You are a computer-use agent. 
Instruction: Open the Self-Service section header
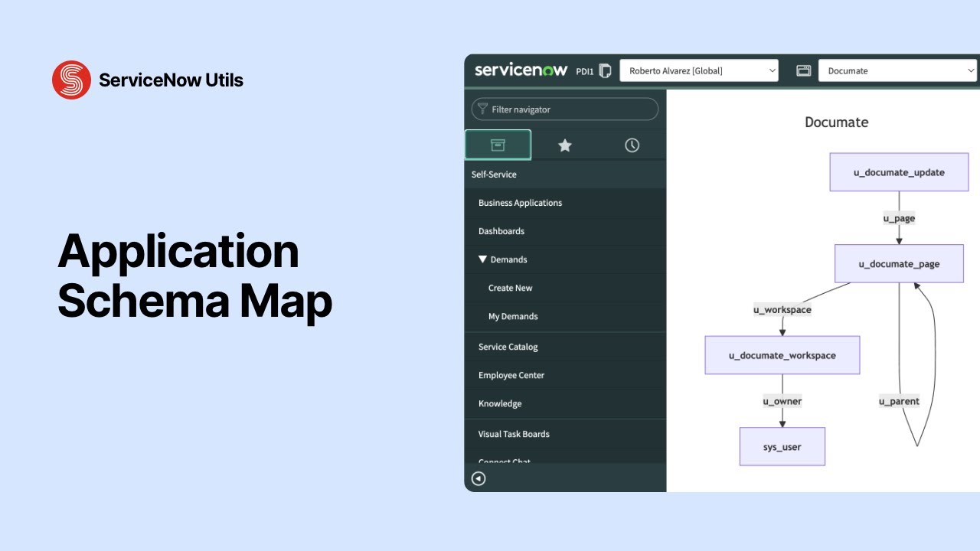(565, 174)
